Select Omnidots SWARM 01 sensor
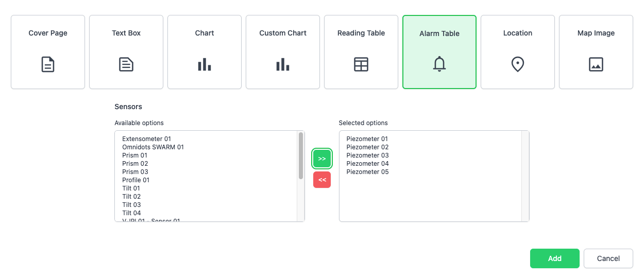 [153, 147]
